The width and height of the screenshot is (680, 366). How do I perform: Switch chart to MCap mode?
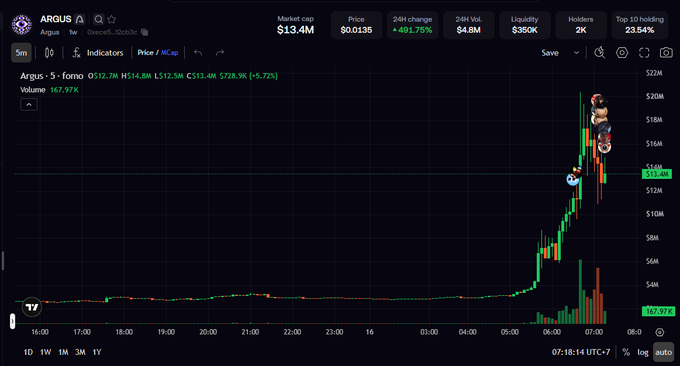[170, 52]
